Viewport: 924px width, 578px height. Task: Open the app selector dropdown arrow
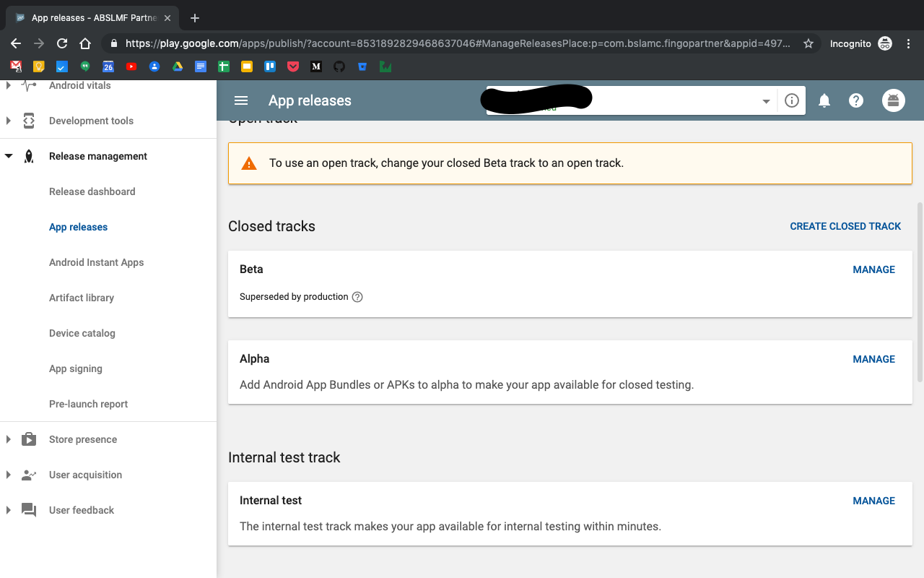[766, 101]
